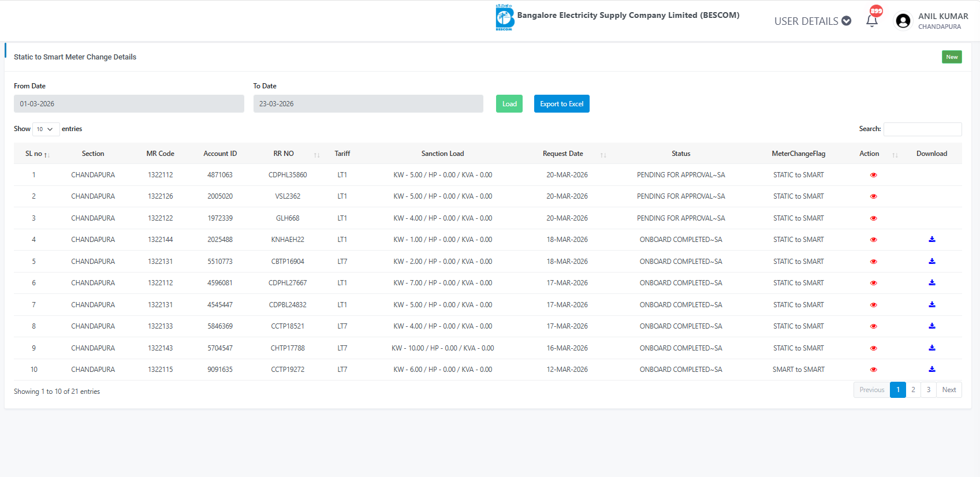This screenshot has height=477, width=980.
Task: Click the BESCOM logo
Action: [x=504, y=17]
